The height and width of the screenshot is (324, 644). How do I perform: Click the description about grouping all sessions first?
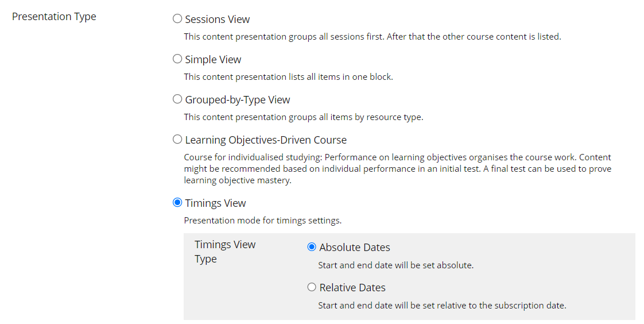(372, 37)
